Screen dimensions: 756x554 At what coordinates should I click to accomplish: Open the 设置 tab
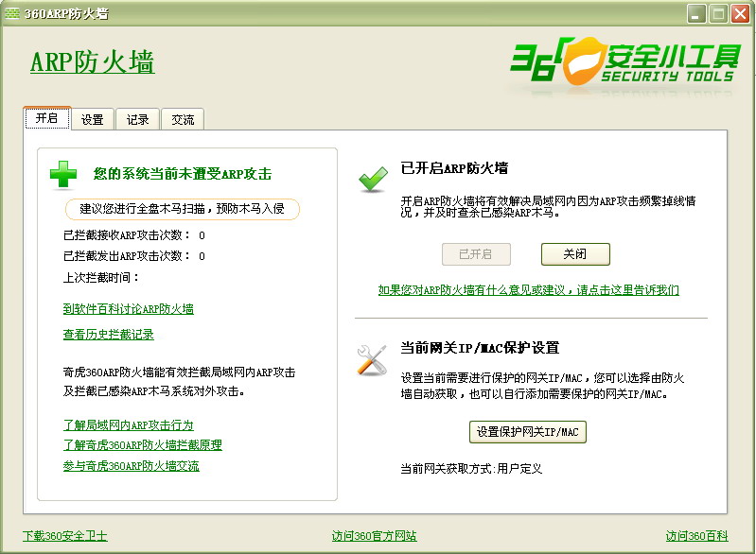coord(93,119)
